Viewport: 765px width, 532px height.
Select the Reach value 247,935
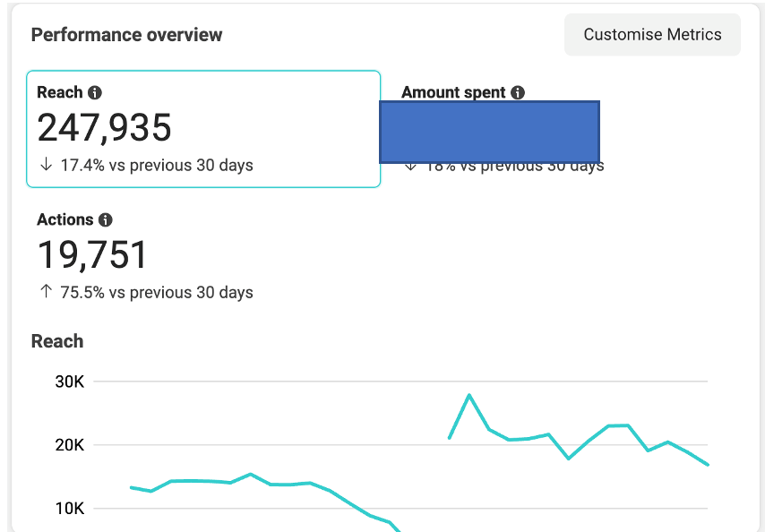pyautogui.click(x=104, y=128)
